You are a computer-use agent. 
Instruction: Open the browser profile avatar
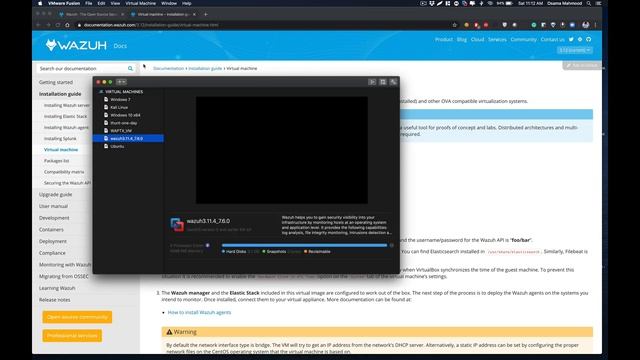(586, 25)
